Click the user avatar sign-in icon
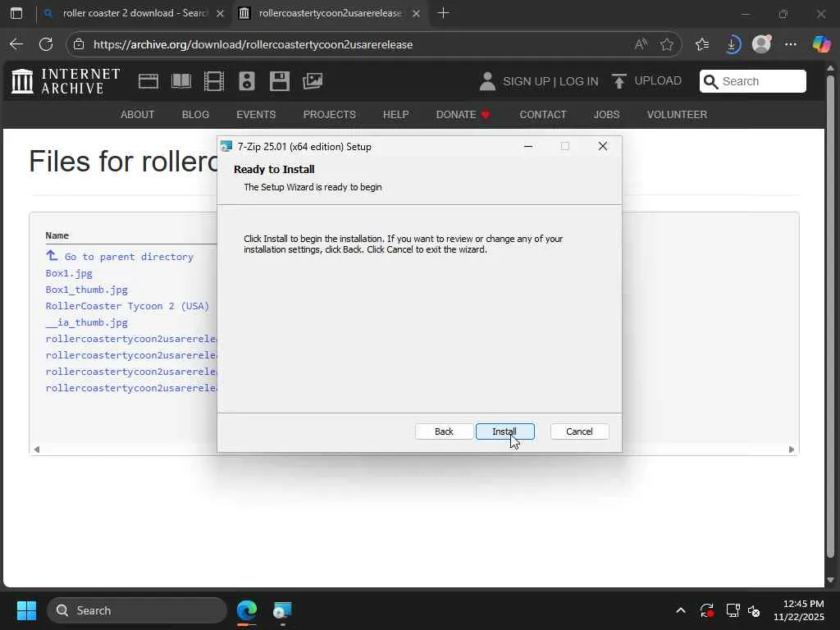Screen dimensions: 840x630 point(487,81)
